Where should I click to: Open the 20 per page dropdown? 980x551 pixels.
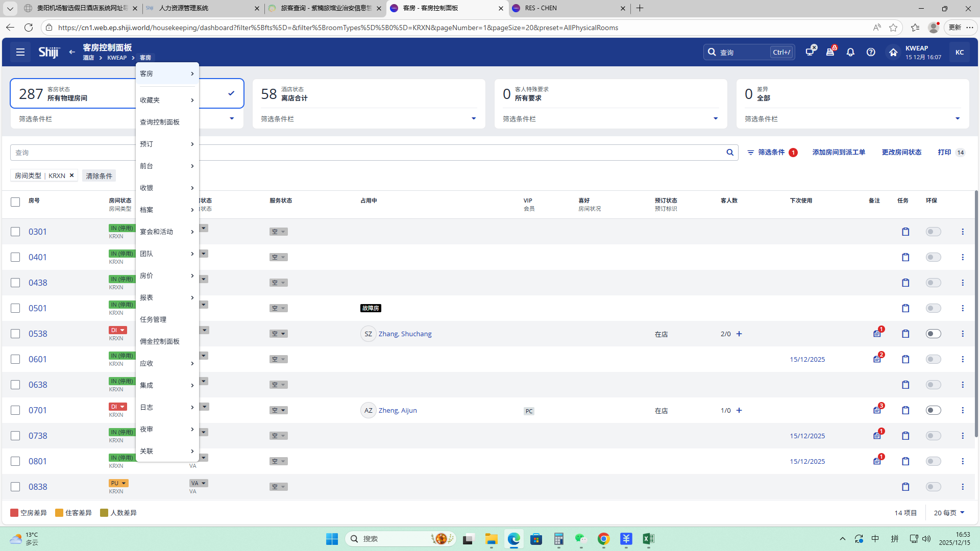point(949,513)
